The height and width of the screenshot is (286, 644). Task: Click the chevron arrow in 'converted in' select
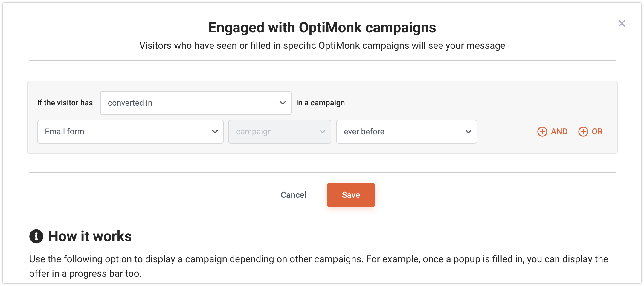click(x=283, y=103)
